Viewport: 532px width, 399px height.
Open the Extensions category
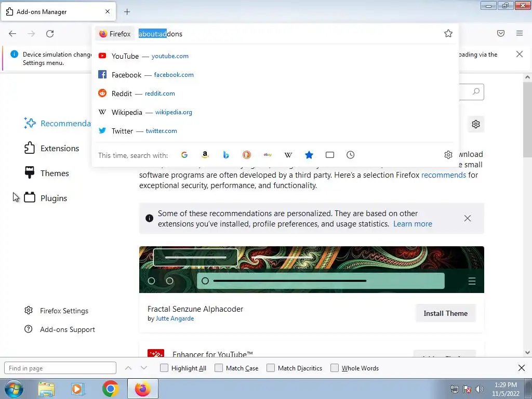[x=51, y=148]
